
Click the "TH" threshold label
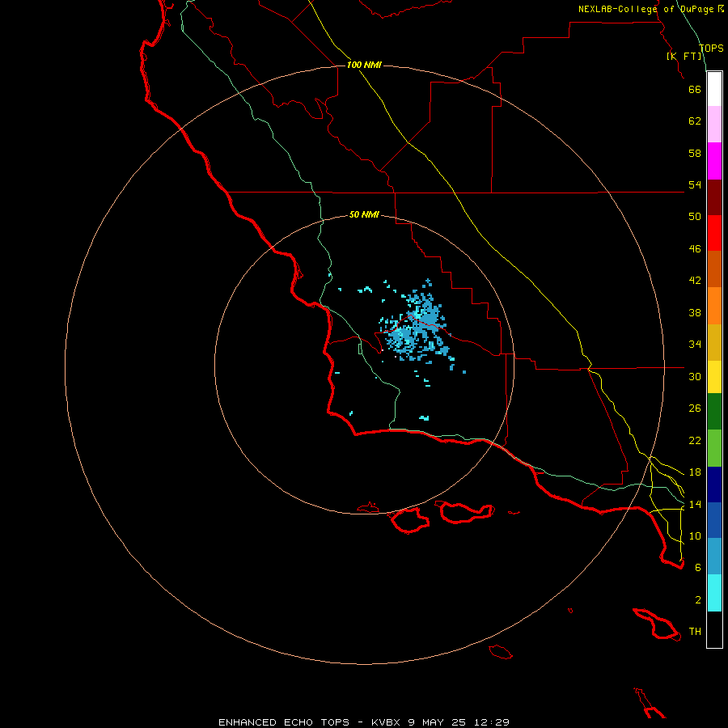pos(695,632)
